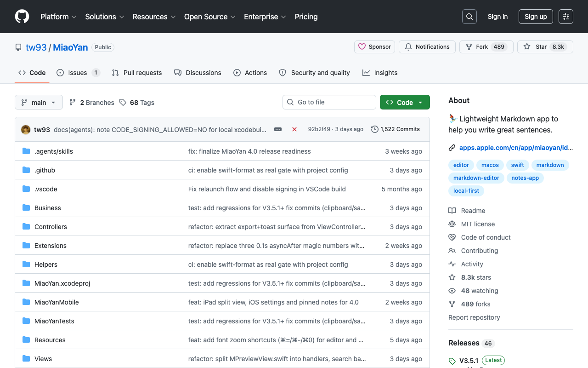The height and width of the screenshot is (368, 588).
Task: Click Report repository link
Action: click(x=474, y=317)
